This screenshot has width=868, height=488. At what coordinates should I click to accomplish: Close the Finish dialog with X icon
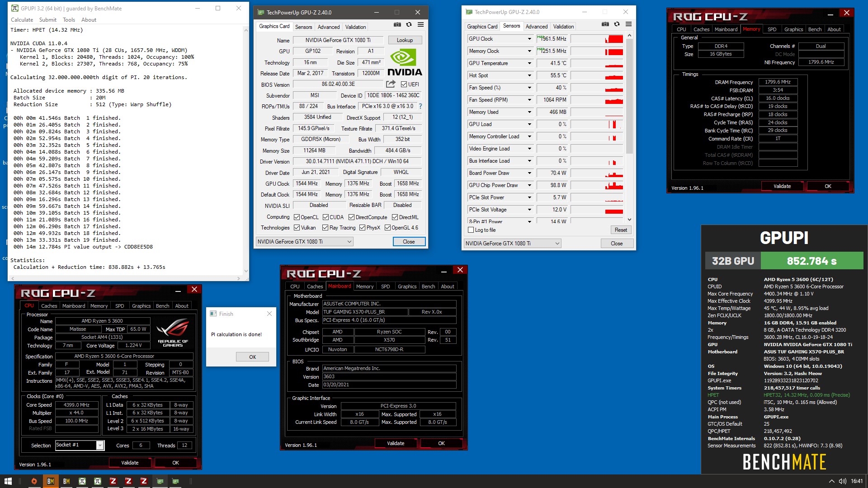click(269, 314)
